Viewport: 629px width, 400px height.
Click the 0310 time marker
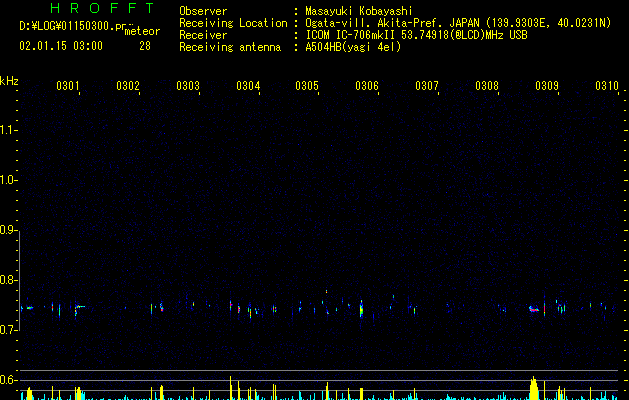pyautogui.click(x=607, y=86)
